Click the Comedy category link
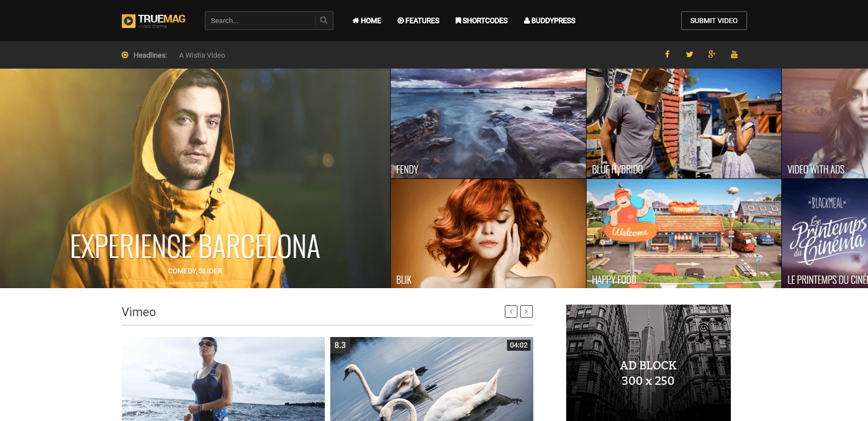868x421 pixels. pyautogui.click(x=182, y=271)
